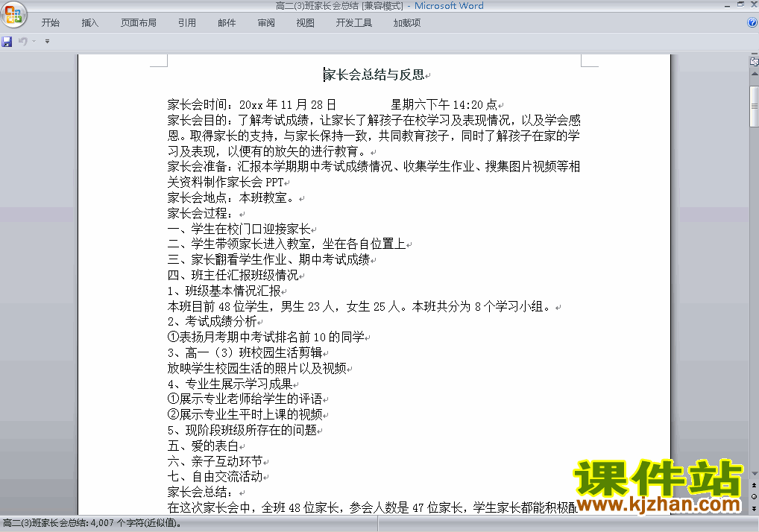Click the line 六、亲子互动环节
759x532 pixels.
215,461
